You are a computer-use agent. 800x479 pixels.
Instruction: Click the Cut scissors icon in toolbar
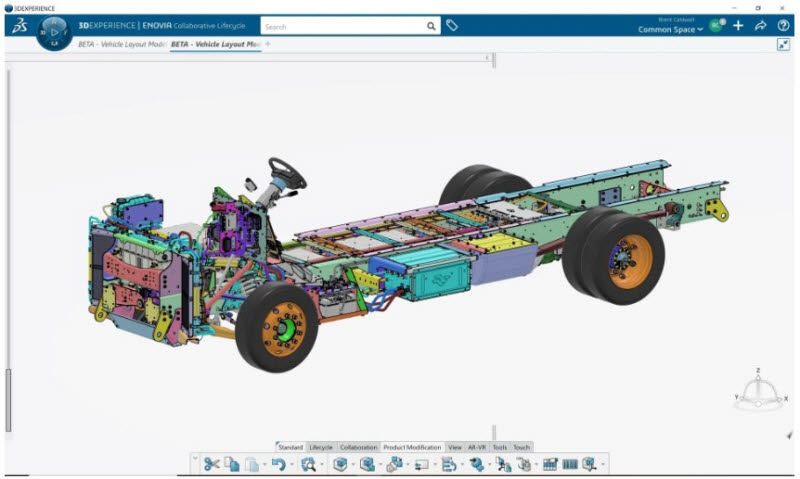[211, 464]
